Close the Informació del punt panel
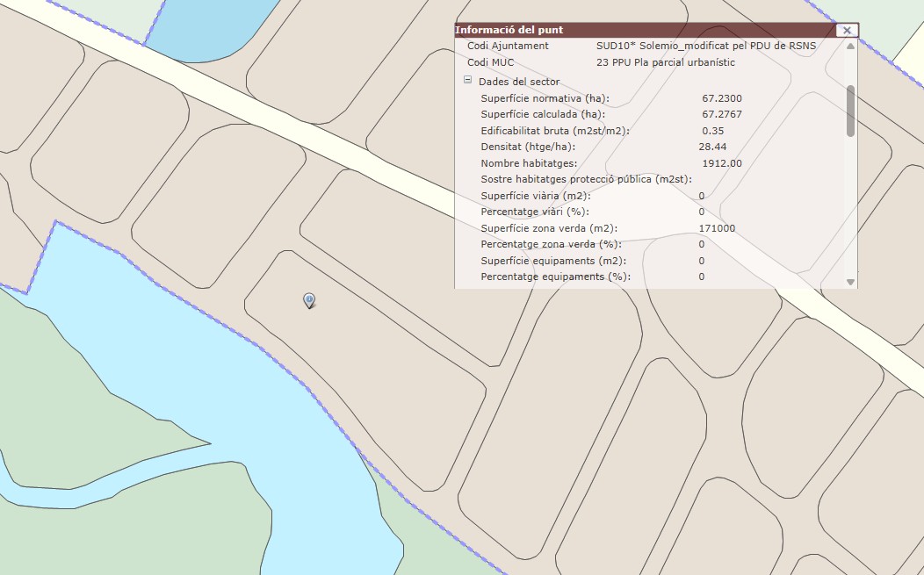This screenshot has height=575, width=924. [x=847, y=30]
